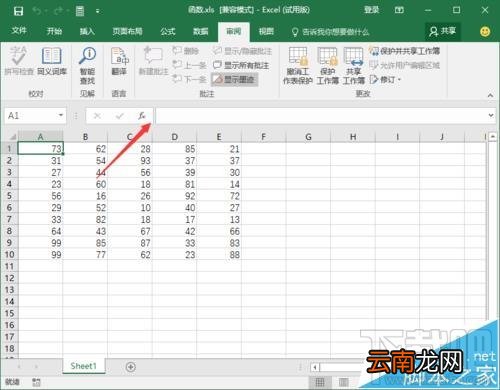Viewport: 500px width, 390px height.
Task: Switch to the 插入 ribbon tab
Action: [87, 31]
